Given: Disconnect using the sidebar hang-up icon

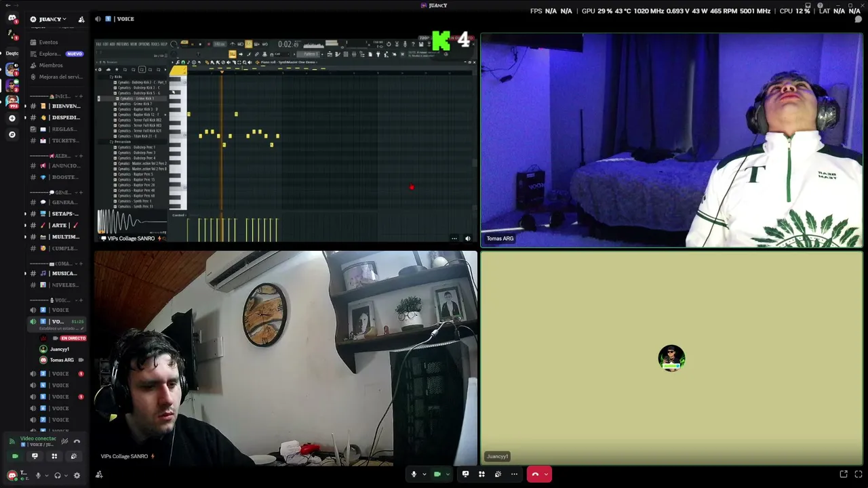Looking at the screenshot, I should click(77, 441).
